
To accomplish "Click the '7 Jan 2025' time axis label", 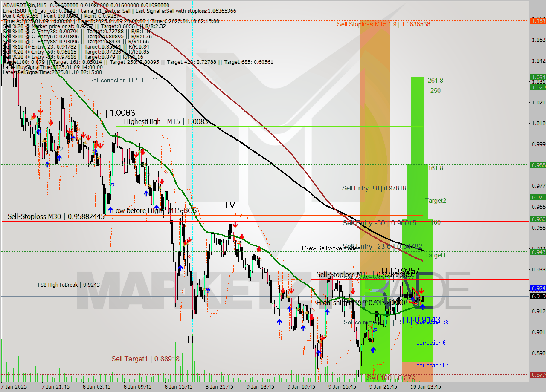I will pyautogui.click(x=14, y=387).
